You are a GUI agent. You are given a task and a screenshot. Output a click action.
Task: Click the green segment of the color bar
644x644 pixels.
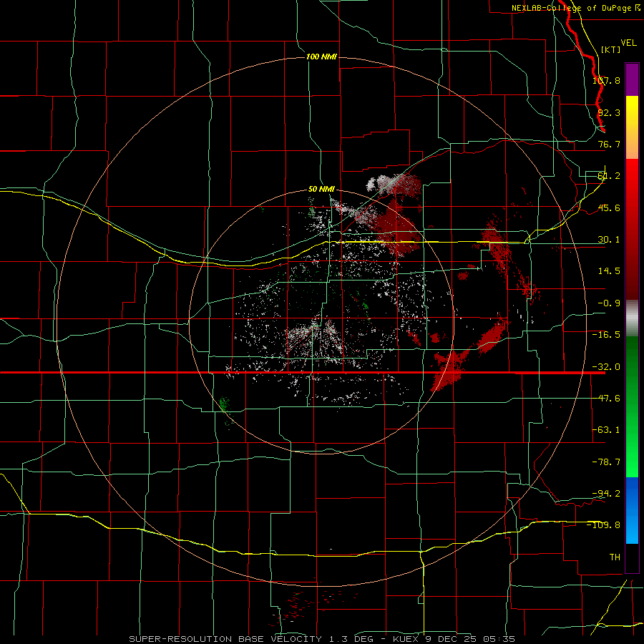coord(632,406)
